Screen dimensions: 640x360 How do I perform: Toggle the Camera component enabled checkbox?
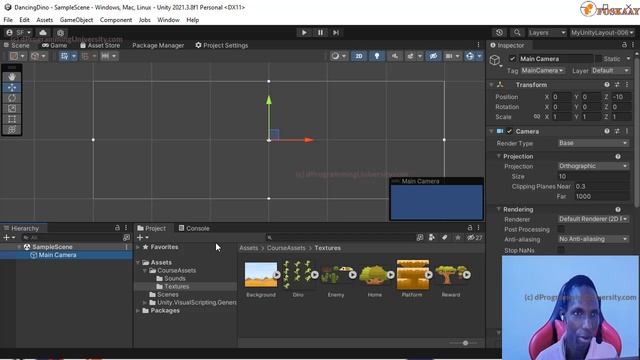[x=509, y=131]
